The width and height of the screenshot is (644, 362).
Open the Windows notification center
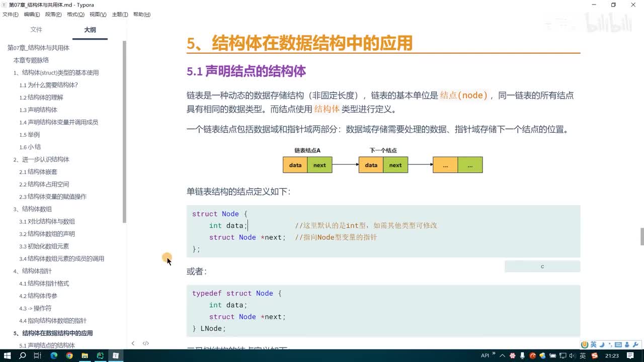[x=630, y=355]
